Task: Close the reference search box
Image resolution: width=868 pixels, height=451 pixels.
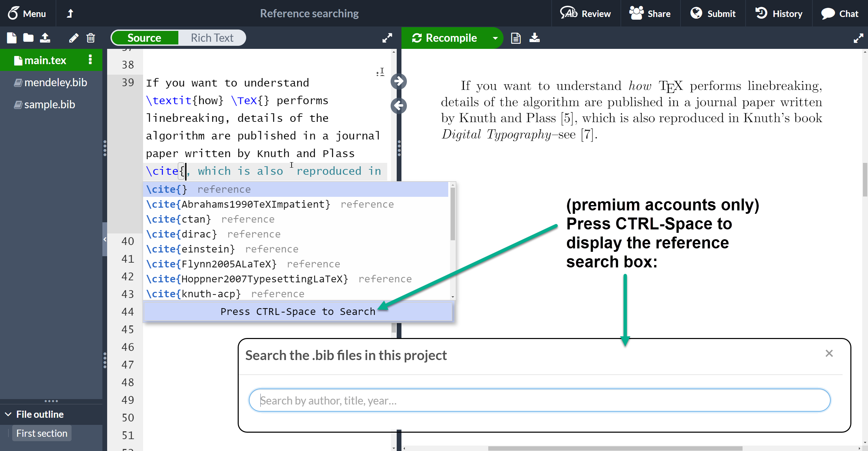Action: (x=828, y=353)
